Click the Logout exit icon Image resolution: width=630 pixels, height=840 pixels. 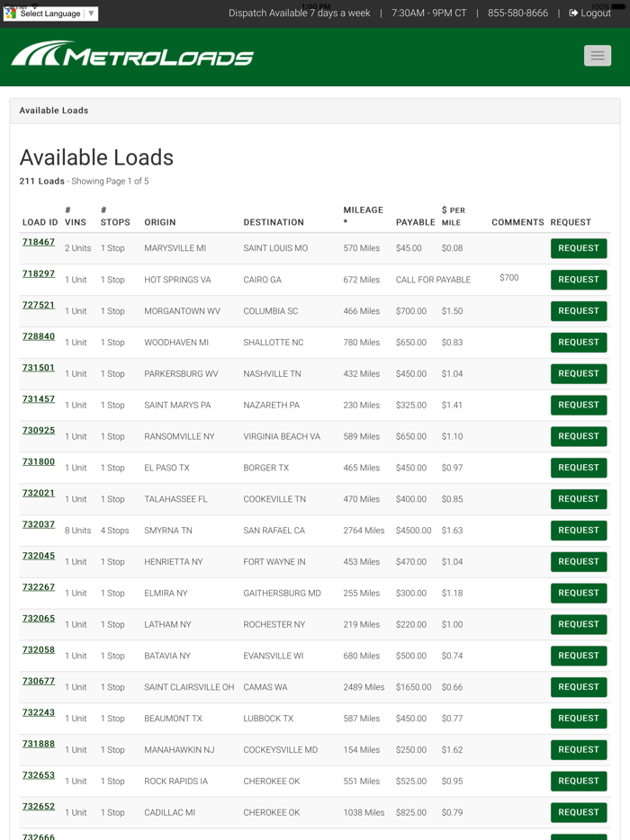573,13
